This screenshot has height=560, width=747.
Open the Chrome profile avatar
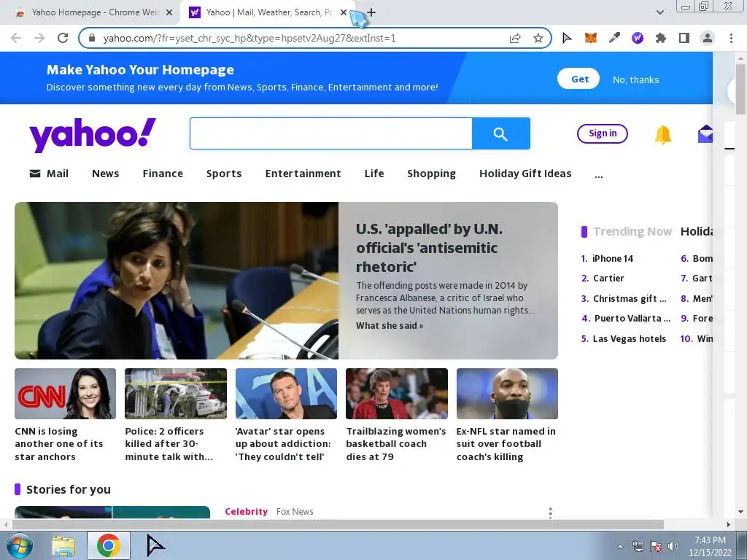(708, 38)
